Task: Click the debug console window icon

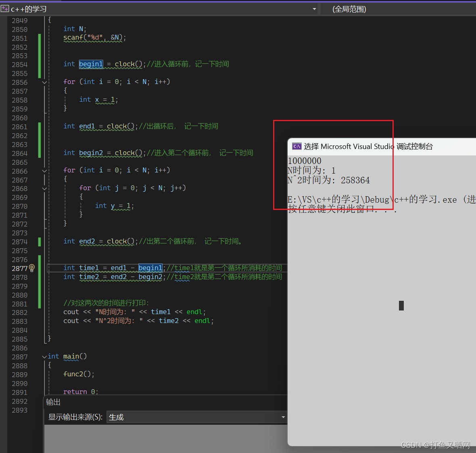Action: (296, 147)
